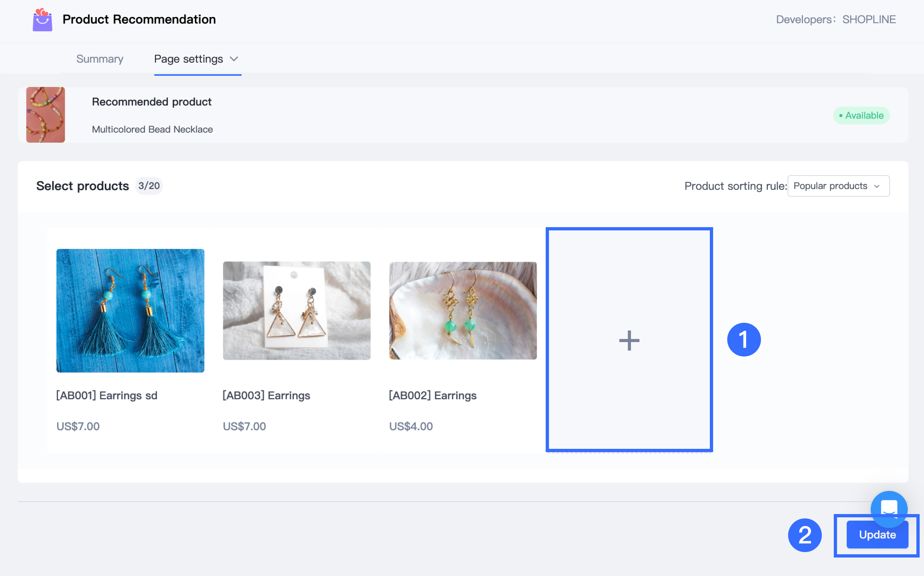This screenshot has height=576, width=924.
Task: Click the SHOPLINE developer link
Action: [869, 20]
